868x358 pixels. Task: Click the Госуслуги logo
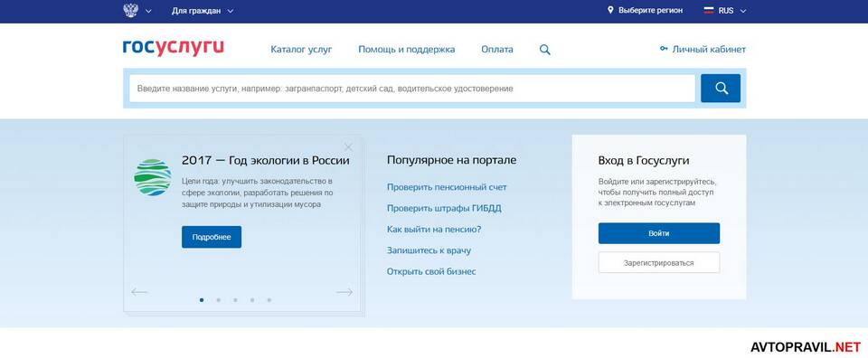coord(174,48)
